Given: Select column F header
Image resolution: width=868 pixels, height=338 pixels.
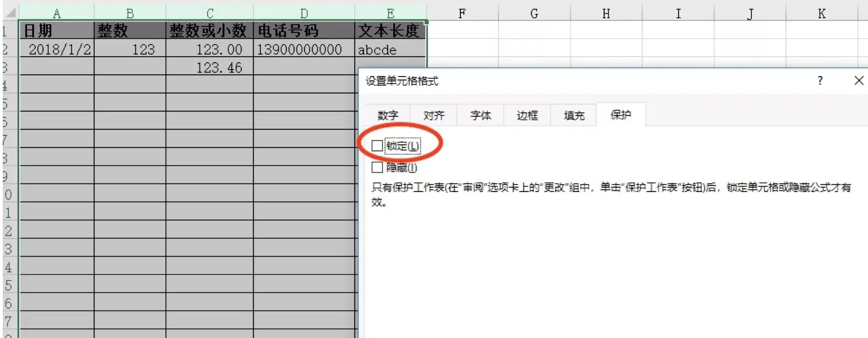Looking at the screenshot, I should 462,13.
